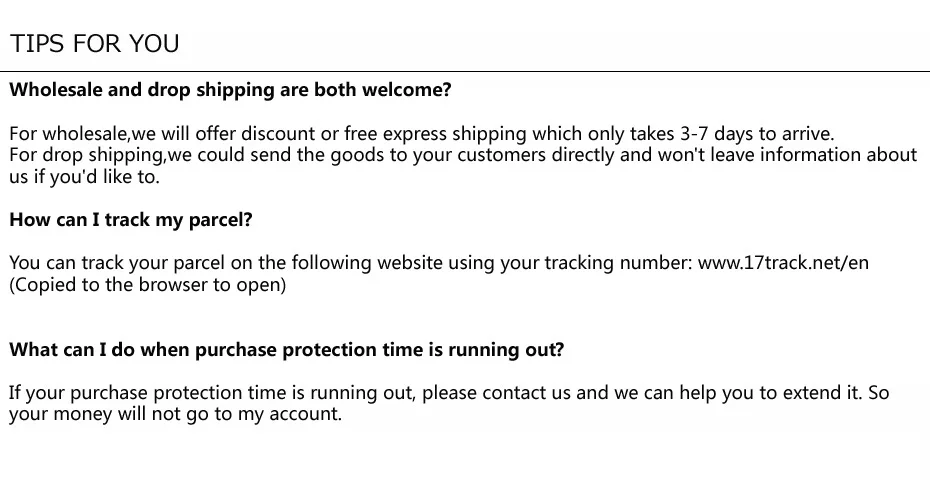Click the 'purchase protection time' question heading
Screen dimensions: 930x500
click(x=286, y=350)
